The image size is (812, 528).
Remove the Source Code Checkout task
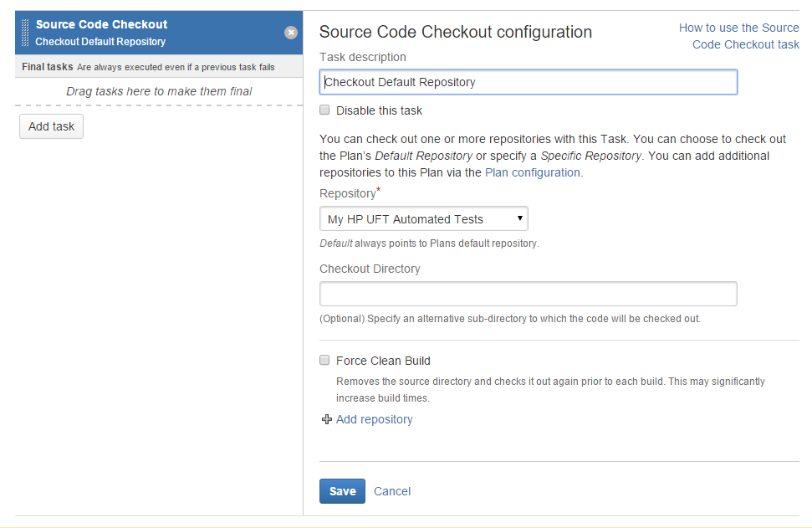[x=290, y=33]
